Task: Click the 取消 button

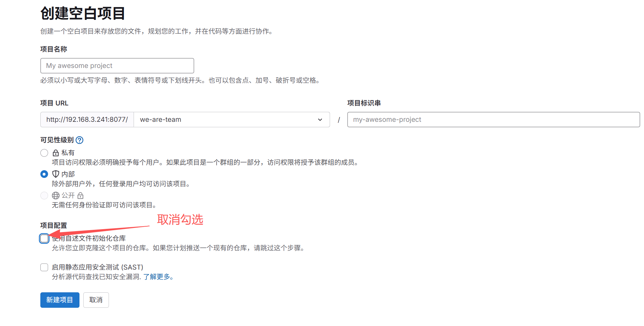Action: pos(96,300)
